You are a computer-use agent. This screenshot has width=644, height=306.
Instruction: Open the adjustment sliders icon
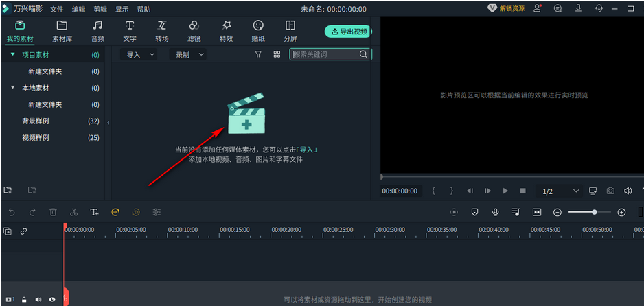tap(157, 212)
